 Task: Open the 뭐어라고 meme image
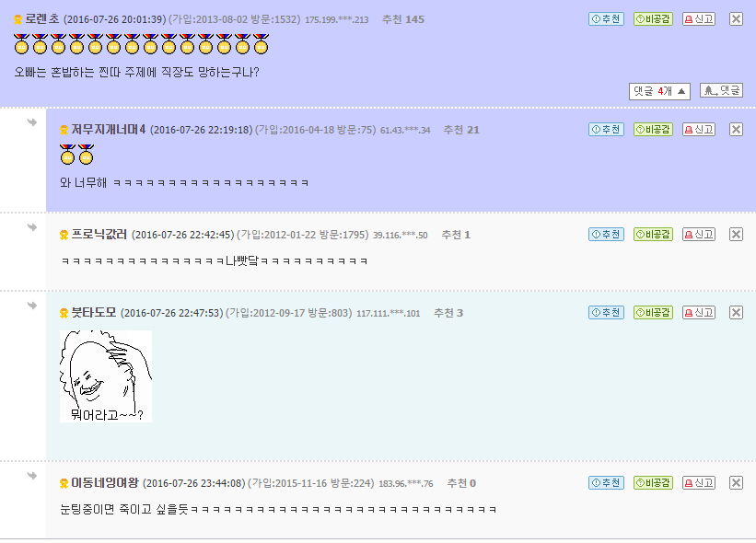[x=106, y=376]
